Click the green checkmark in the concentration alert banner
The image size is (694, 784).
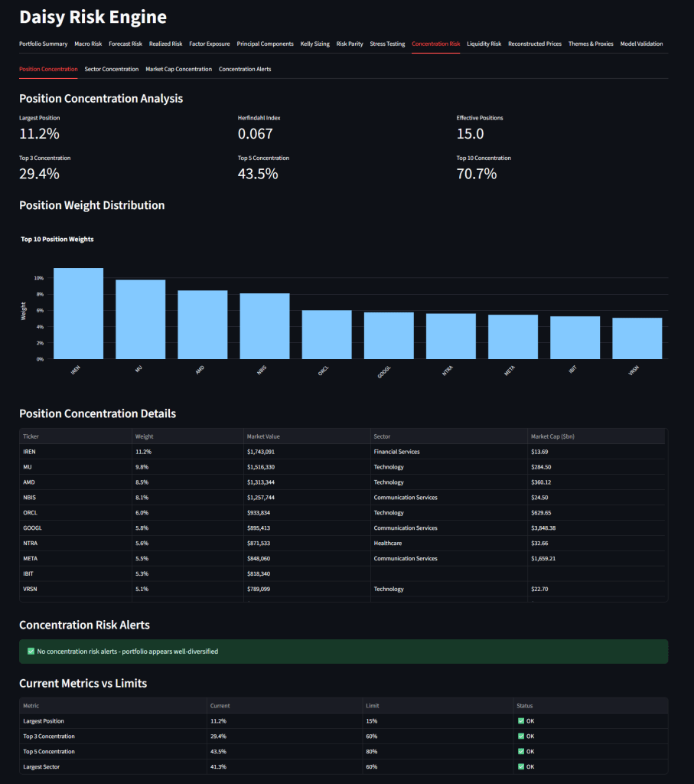click(x=31, y=652)
